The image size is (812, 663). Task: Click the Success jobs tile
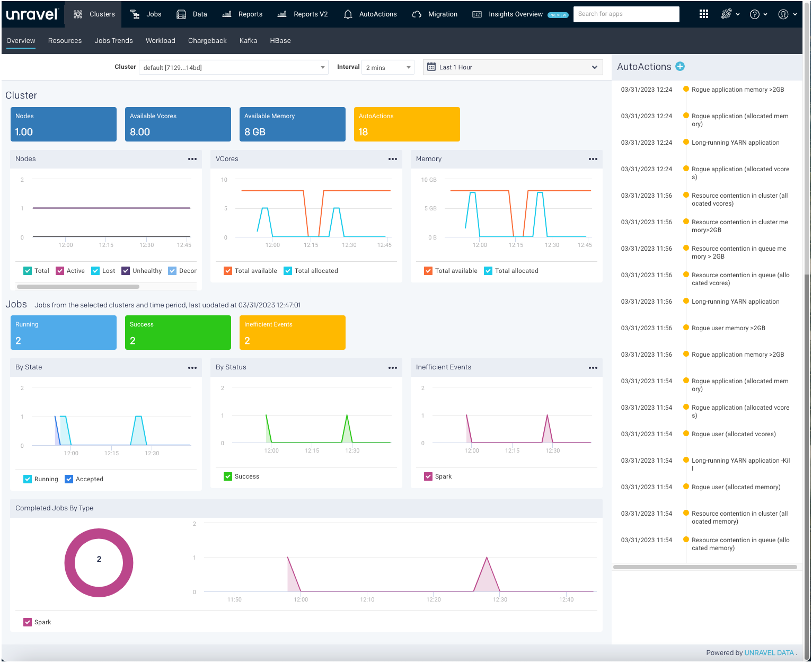point(178,333)
